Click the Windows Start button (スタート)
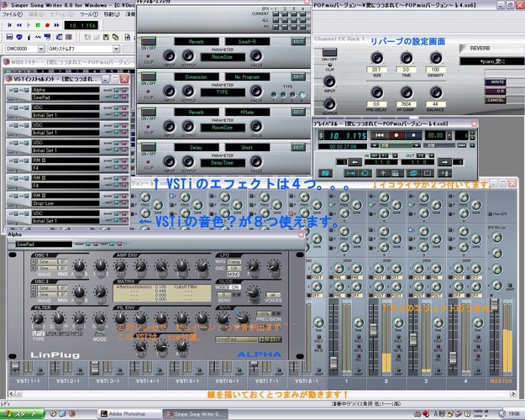This screenshot has width=525, height=420. pos(22,413)
